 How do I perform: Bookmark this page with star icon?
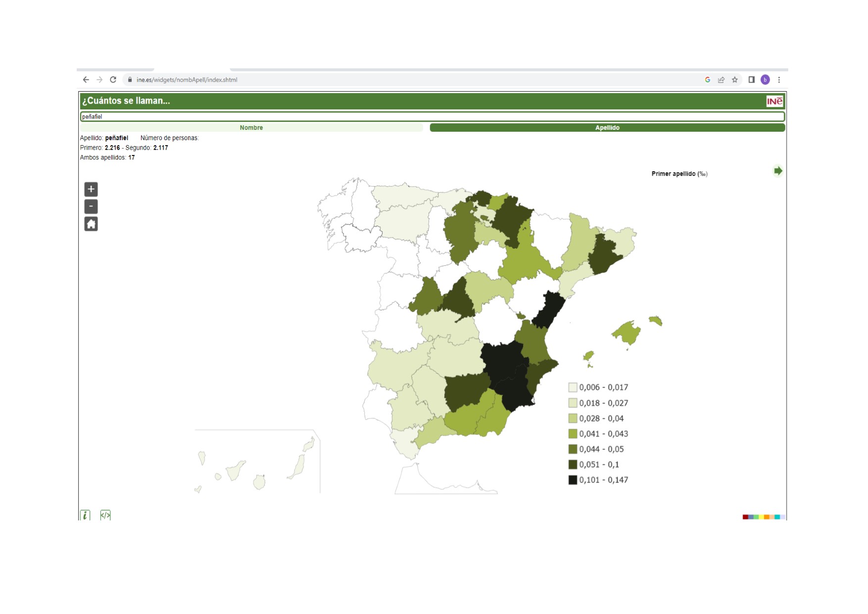coord(735,80)
